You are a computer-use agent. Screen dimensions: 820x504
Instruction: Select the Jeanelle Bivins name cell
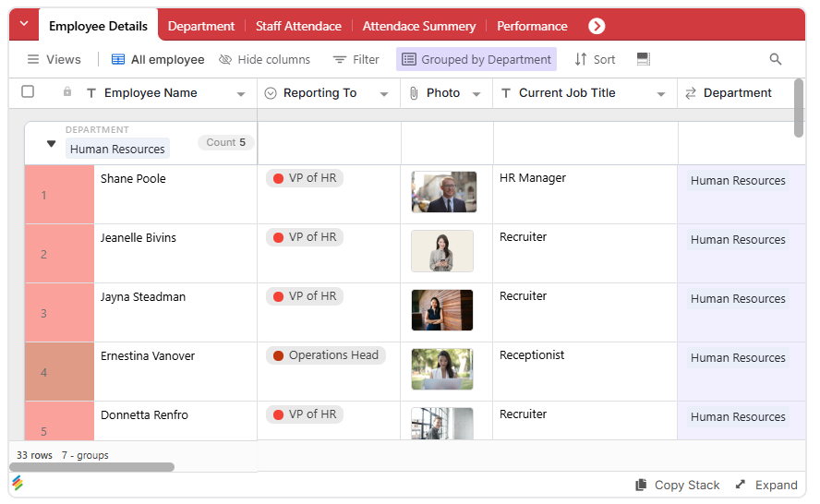click(175, 254)
